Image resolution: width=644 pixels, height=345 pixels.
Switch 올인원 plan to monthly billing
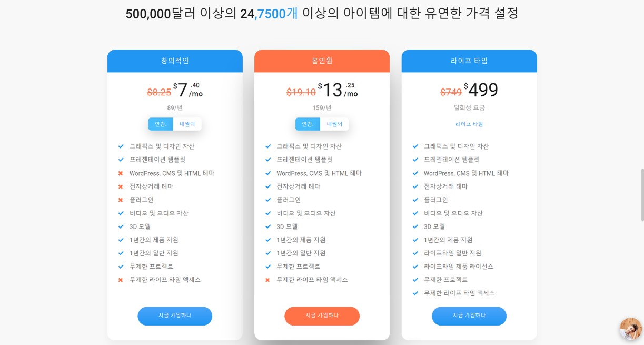pyautogui.click(x=334, y=124)
